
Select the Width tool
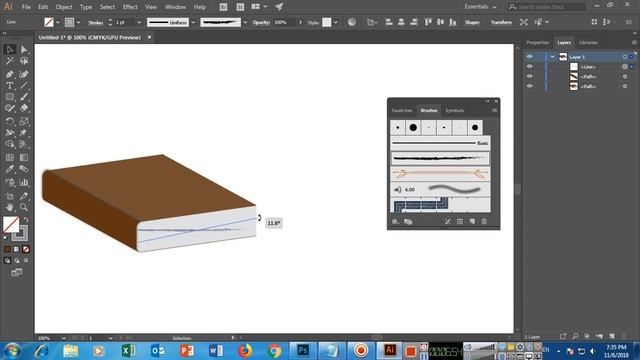click(x=10, y=133)
